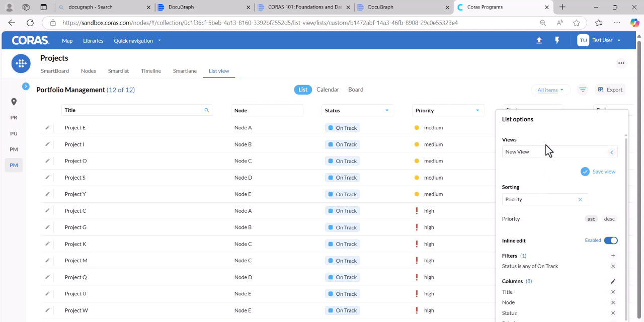
Task: Switch to Board display mode
Action: click(x=356, y=90)
